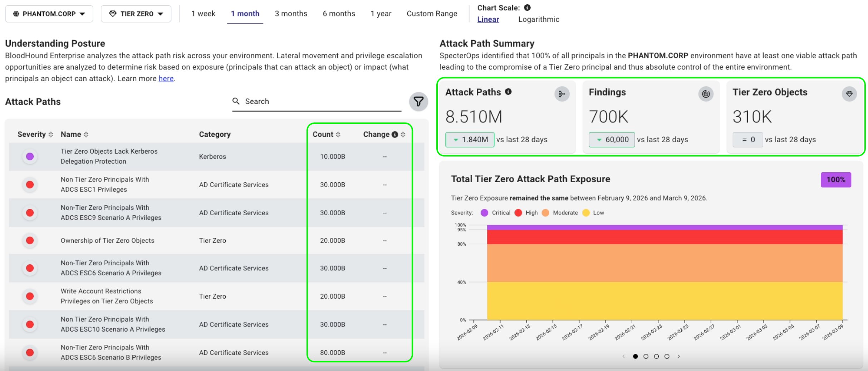Image resolution: width=868 pixels, height=371 pixels.
Task: Select the 6 months time range
Action: click(x=339, y=14)
